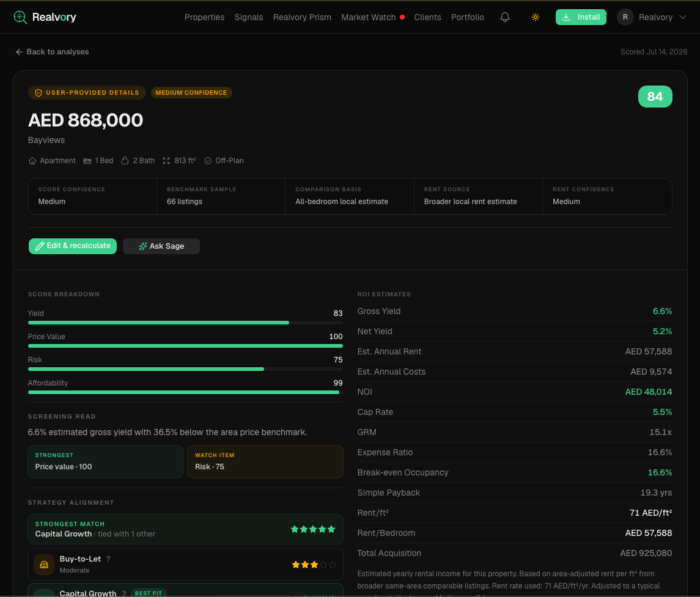Click the bath icon beside 2 Bath
The height and width of the screenshot is (597, 700).
pos(125,161)
